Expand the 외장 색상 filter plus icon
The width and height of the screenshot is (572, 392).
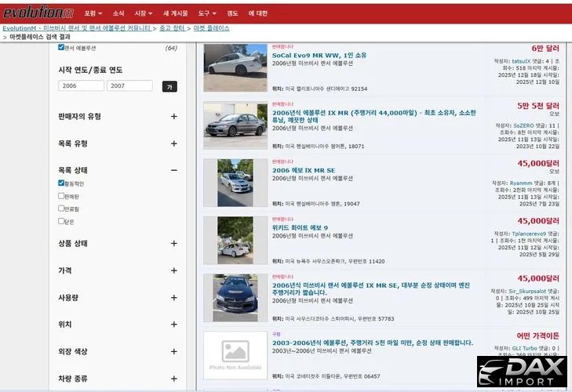tap(174, 351)
